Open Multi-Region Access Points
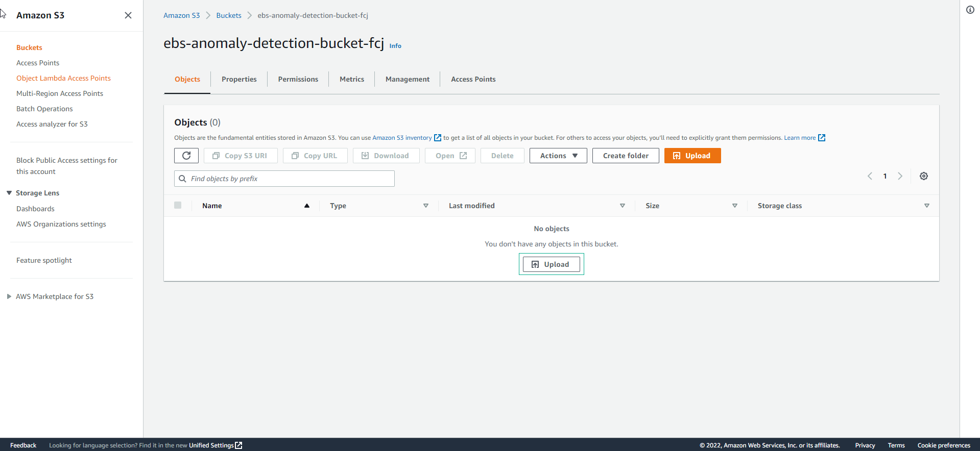 coord(60,93)
